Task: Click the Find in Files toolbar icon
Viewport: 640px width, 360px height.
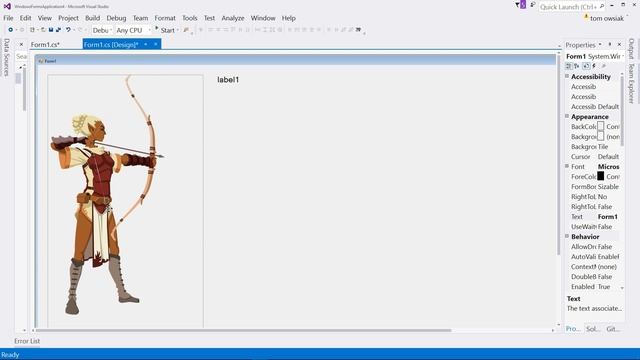Action: tap(186, 30)
